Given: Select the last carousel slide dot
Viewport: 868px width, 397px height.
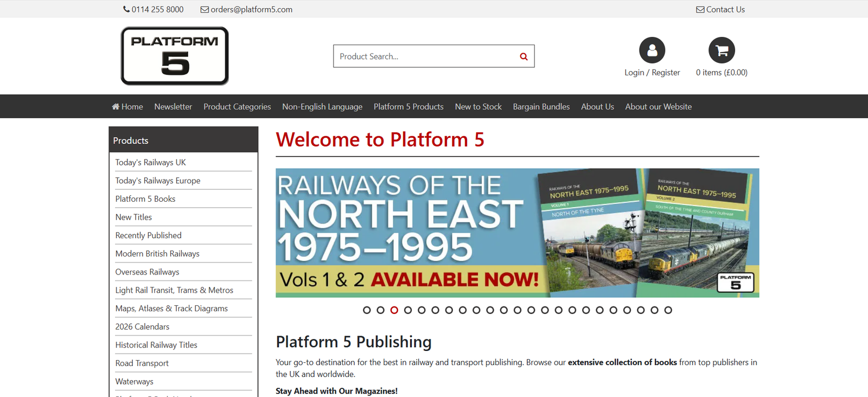Looking at the screenshot, I should coord(668,310).
